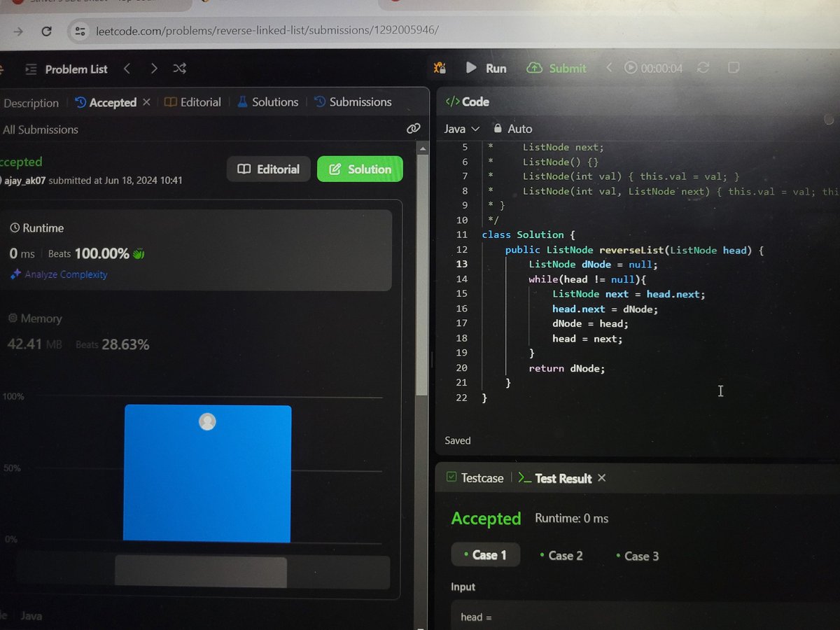This screenshot has height=630, width=840.
Task: Click the leetcode.com URL address field
Action: coord(266,31)
